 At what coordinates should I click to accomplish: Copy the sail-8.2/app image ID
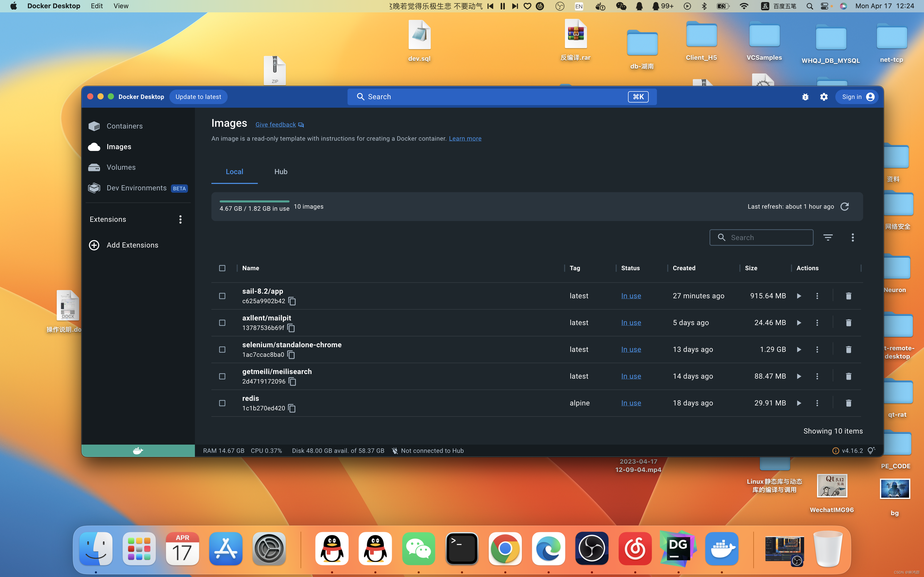click(292, 301)
